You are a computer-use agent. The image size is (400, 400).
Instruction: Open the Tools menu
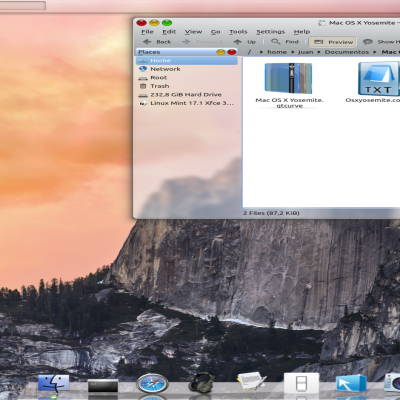coord(238,32)
